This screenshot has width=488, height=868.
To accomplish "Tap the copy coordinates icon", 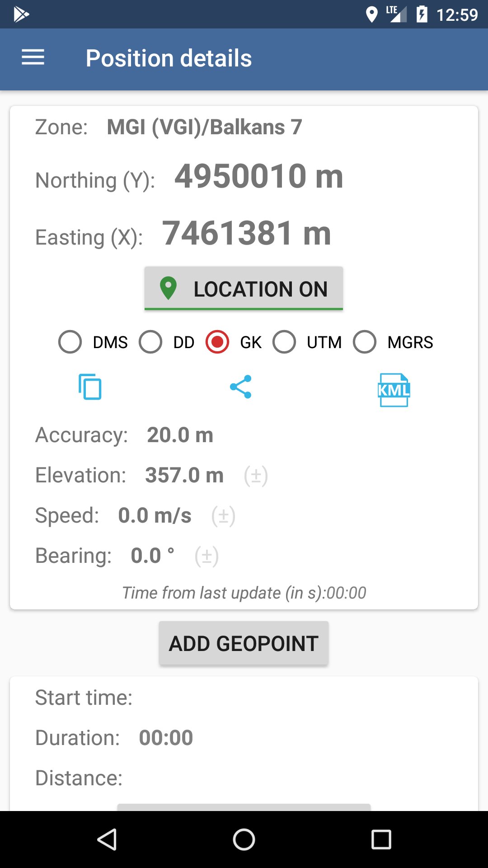I will pyautogui.click(x=90, y=387).
